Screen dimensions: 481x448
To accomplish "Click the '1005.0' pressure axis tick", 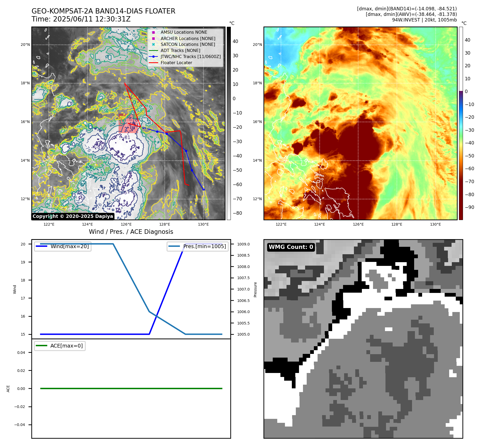I will click(x=243, y=334).
